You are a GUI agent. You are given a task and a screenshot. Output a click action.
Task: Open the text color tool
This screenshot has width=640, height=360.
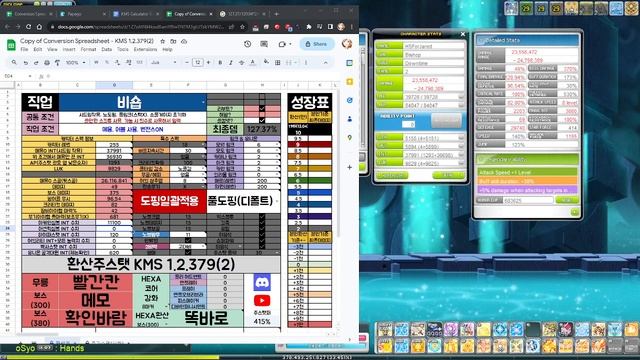(x=253, y=62)
